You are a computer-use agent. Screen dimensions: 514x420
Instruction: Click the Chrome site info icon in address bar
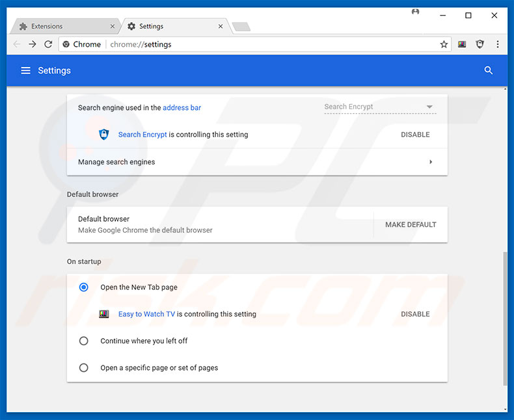pyautogui.click(x=66, y=44)
